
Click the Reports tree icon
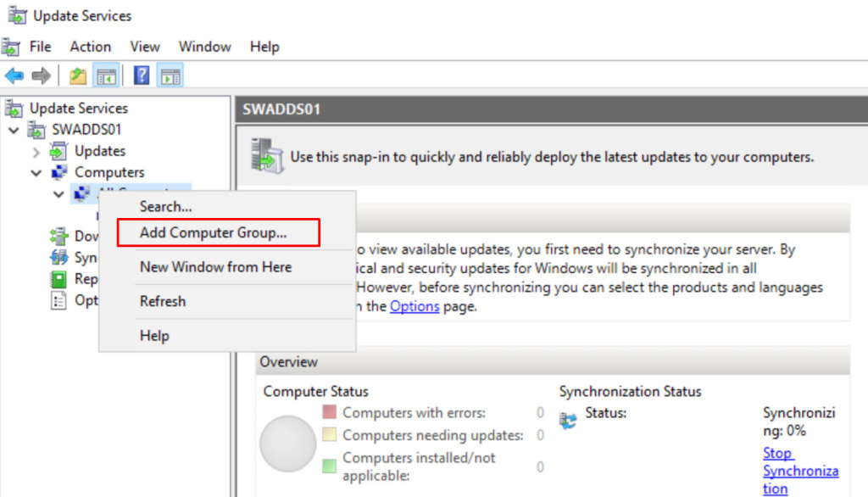click(58, 279)
